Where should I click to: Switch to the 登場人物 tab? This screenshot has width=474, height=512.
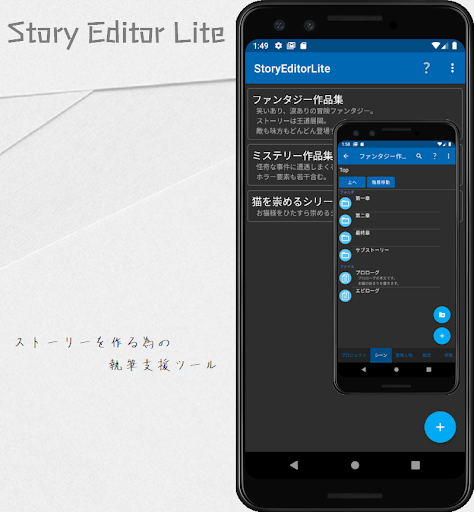click(x=404, y=355)
